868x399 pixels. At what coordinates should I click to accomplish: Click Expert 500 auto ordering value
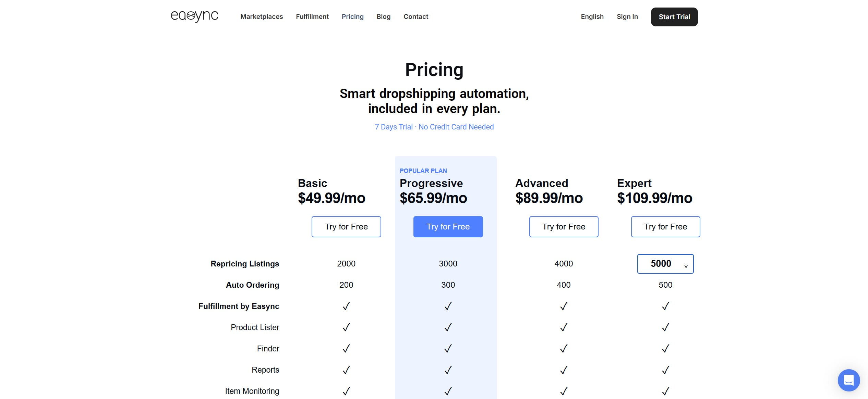tap(665, 285)
